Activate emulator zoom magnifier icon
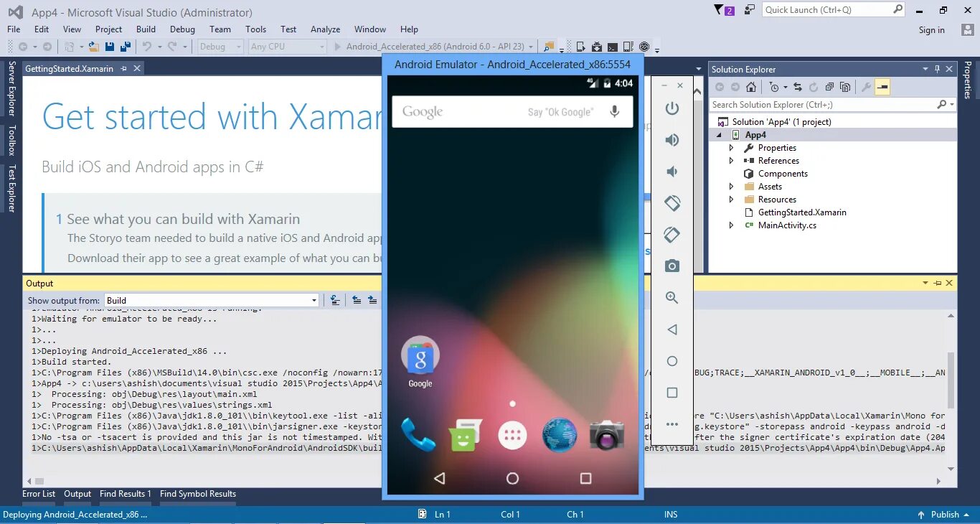 coord(672,298)
